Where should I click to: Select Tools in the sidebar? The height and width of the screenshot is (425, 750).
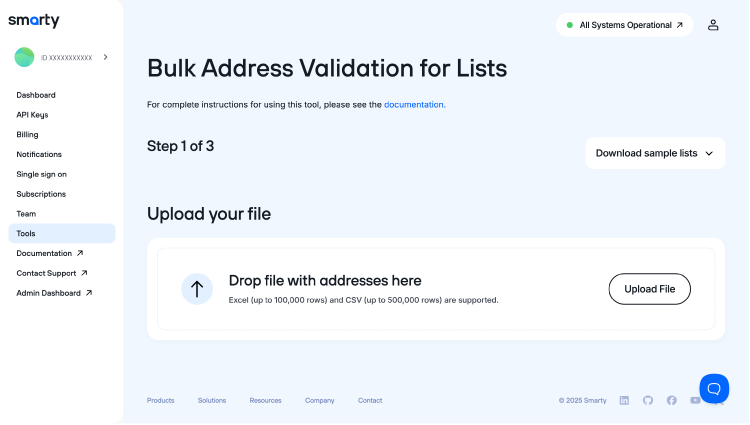26,233
